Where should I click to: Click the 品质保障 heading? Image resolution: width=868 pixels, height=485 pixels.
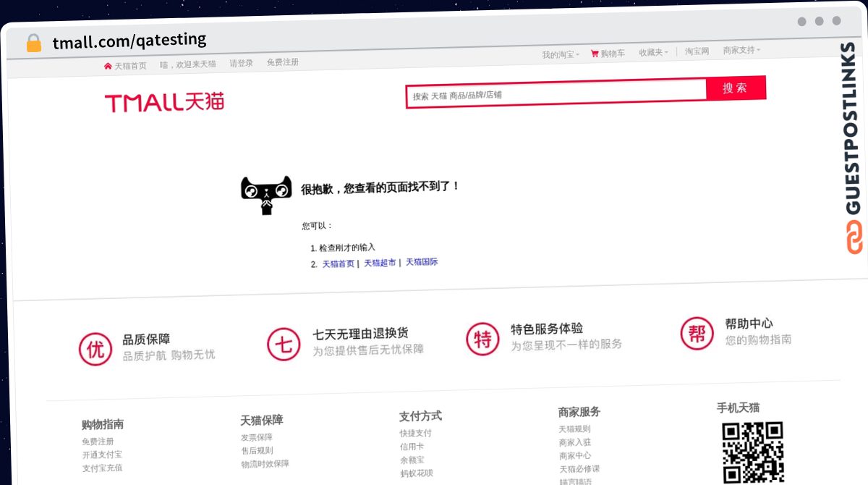[x=147, y=339]
